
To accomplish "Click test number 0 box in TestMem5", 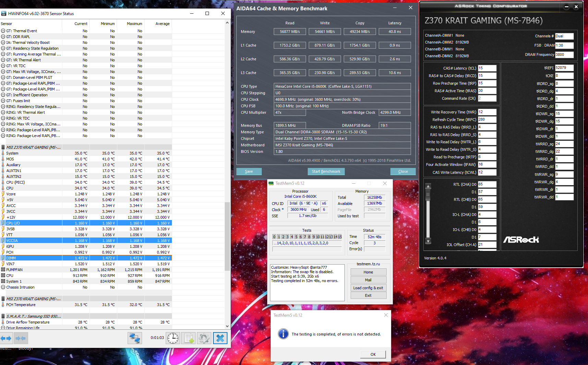I will coord(274,237).
